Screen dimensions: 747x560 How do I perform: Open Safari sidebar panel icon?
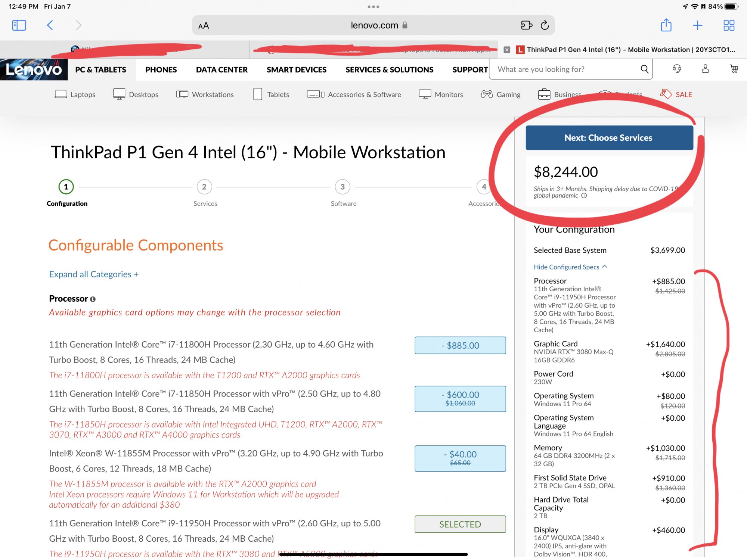point(19,25)
